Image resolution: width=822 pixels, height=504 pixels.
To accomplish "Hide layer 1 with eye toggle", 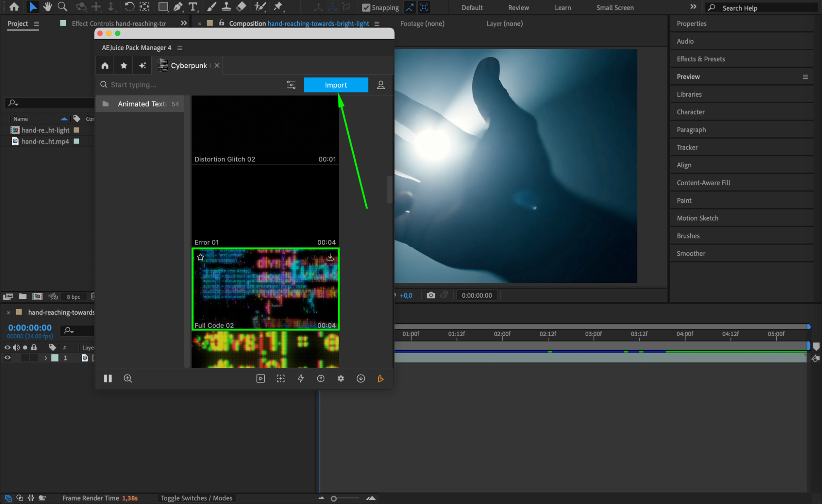I will (x=7, y=358).
